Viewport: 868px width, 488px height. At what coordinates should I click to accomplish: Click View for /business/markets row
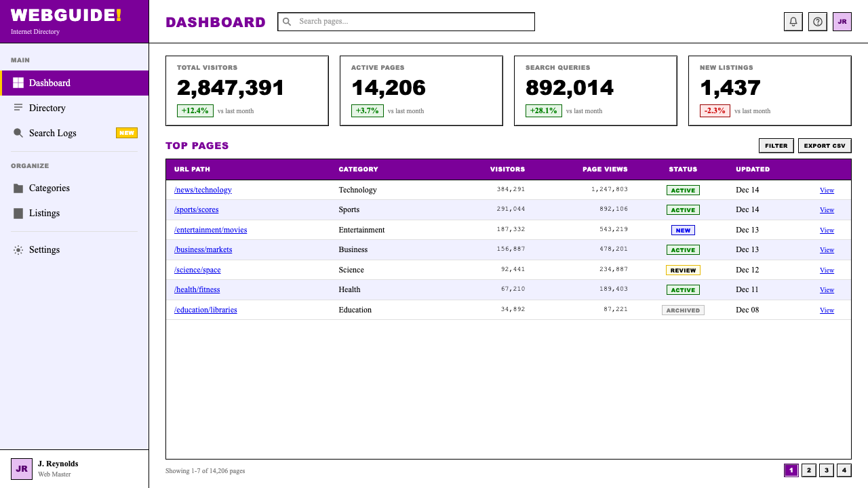pos(827,250)
